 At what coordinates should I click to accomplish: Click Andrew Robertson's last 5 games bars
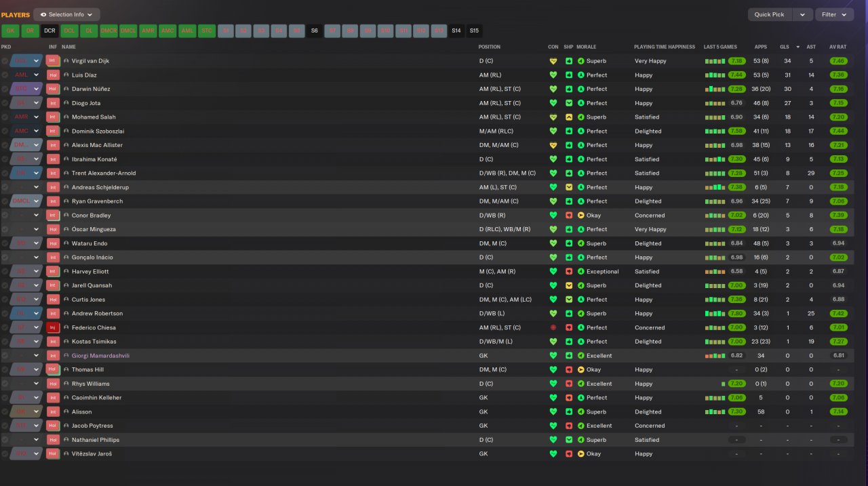click(715, 313)
